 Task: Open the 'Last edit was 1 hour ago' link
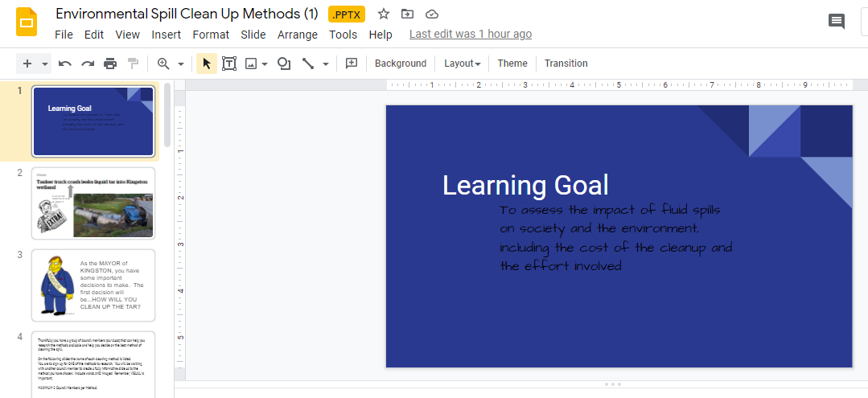point(471,35)
